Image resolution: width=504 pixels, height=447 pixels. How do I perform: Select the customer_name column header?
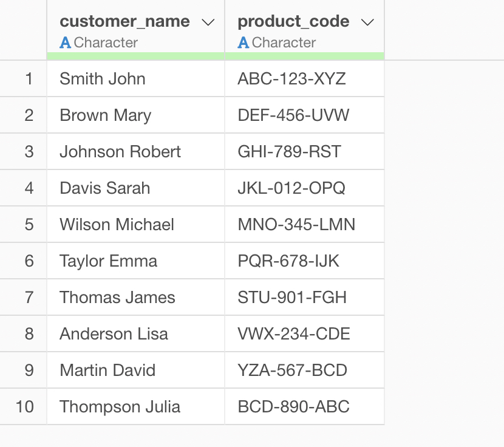pyautogui.click(x=124, y=22)
